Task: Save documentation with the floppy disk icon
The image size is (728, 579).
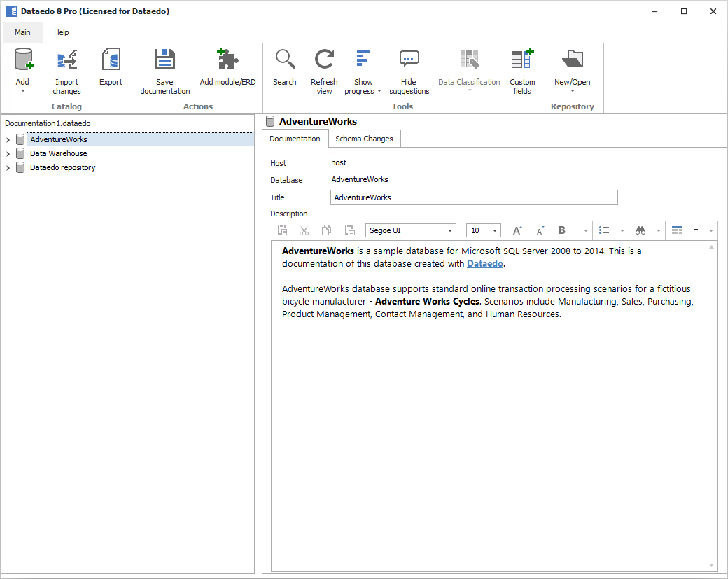Action: click(x=164, y=61)
